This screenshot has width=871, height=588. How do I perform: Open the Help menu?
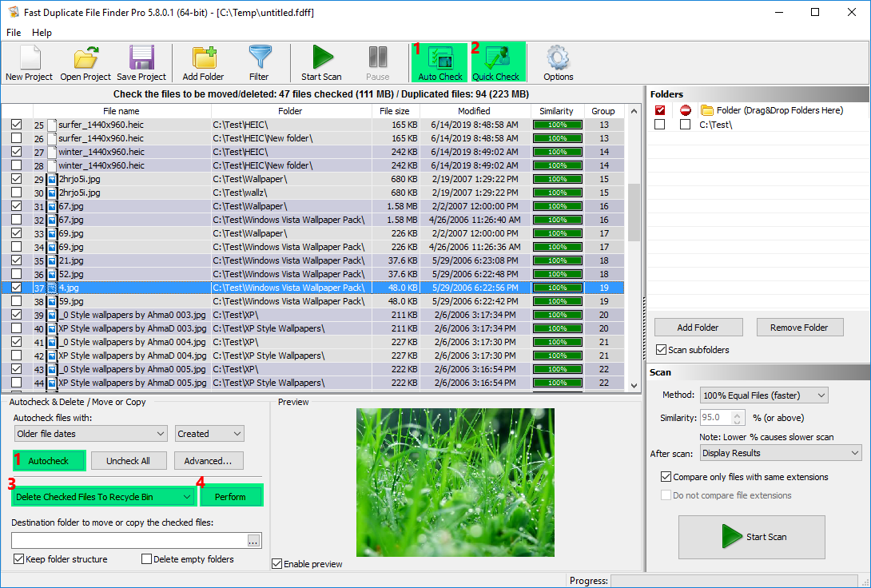pos(42,33)
